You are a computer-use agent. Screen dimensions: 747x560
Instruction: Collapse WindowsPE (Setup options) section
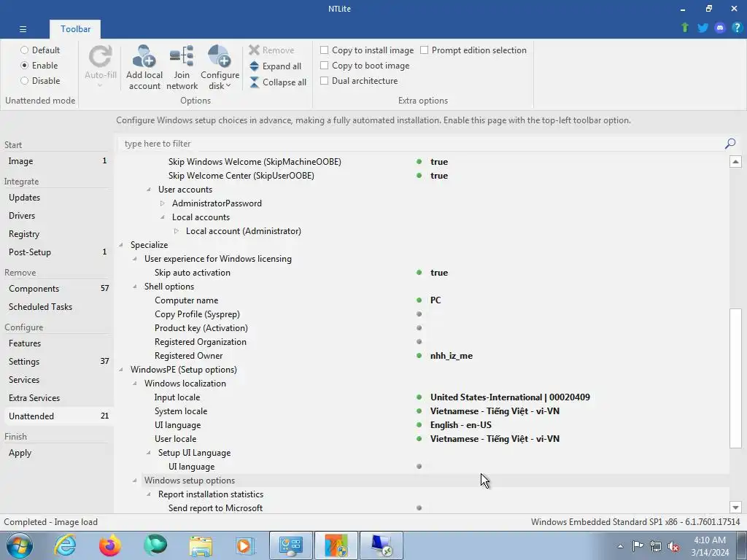[121, 370]
